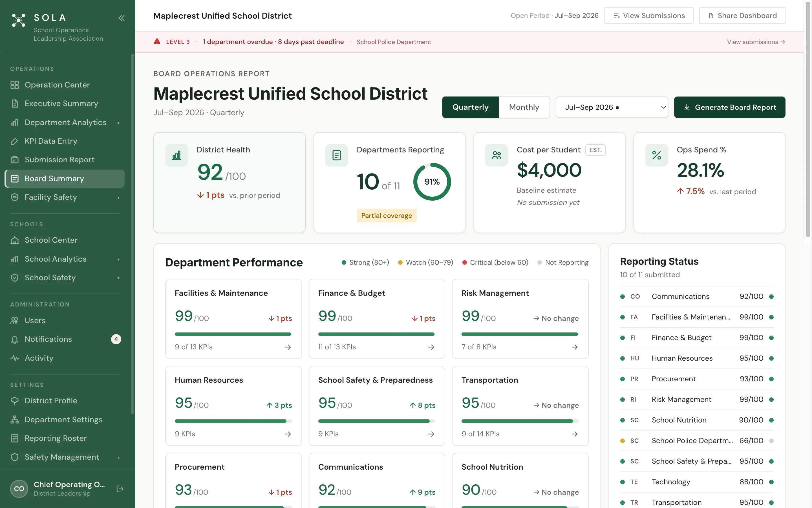Screen dimensions: 812x508
Task: Click Generate Board Report button
Action: [729, 107]
